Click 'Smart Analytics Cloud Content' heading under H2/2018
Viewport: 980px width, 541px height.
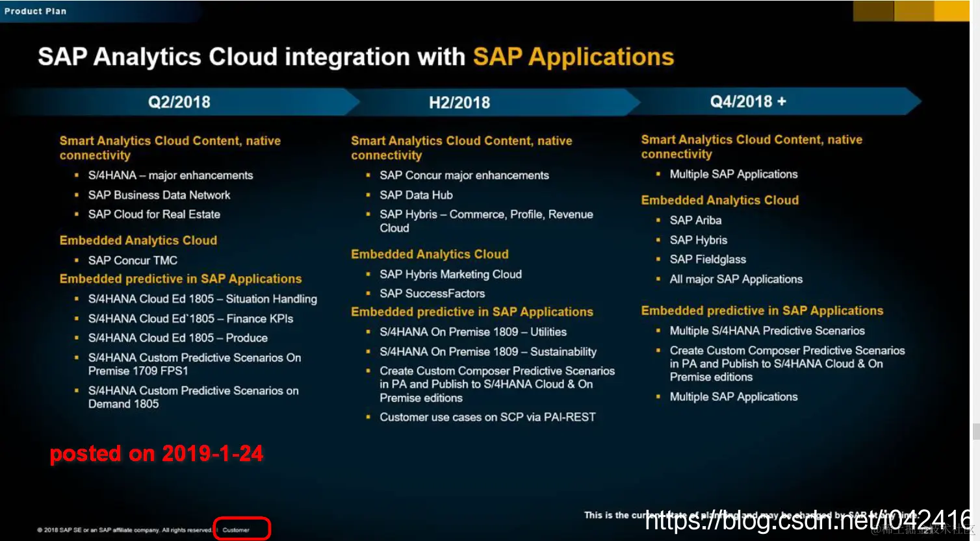click(461, 147)
